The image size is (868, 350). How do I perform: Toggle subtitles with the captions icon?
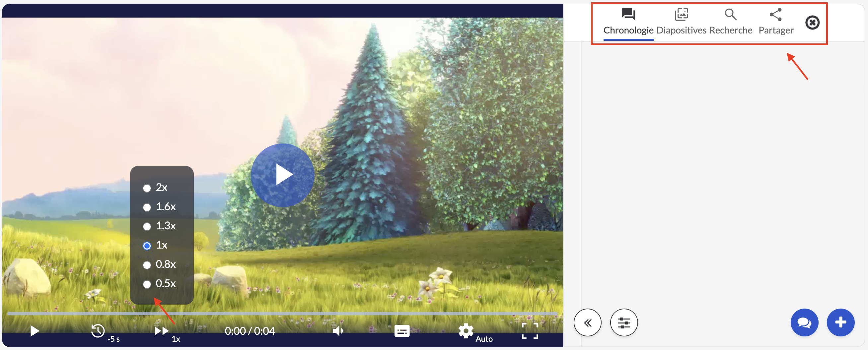click(402, 331)
